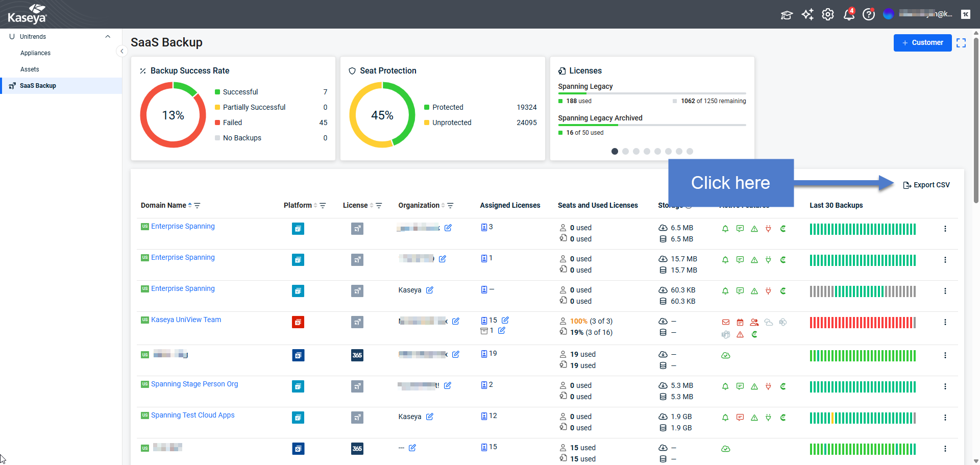This screenshot has height=465, width=980.
Task: Open the help question mark icon
Action: (868, 14)
